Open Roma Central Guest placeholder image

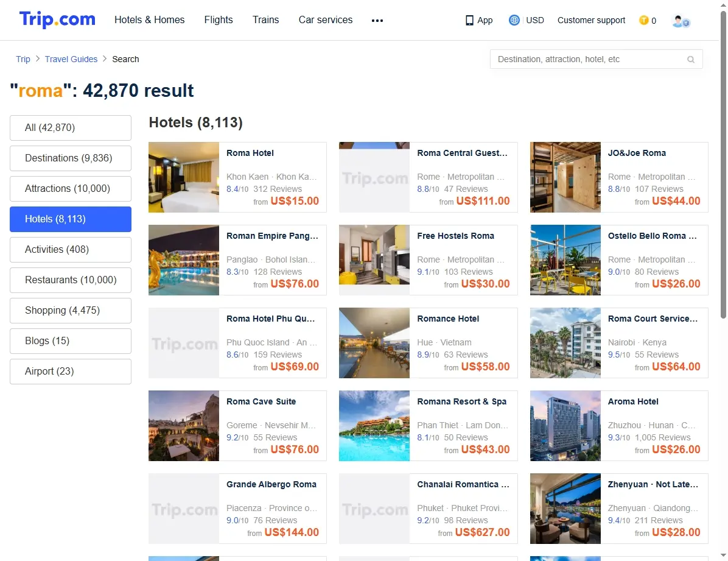coord(374,177)
